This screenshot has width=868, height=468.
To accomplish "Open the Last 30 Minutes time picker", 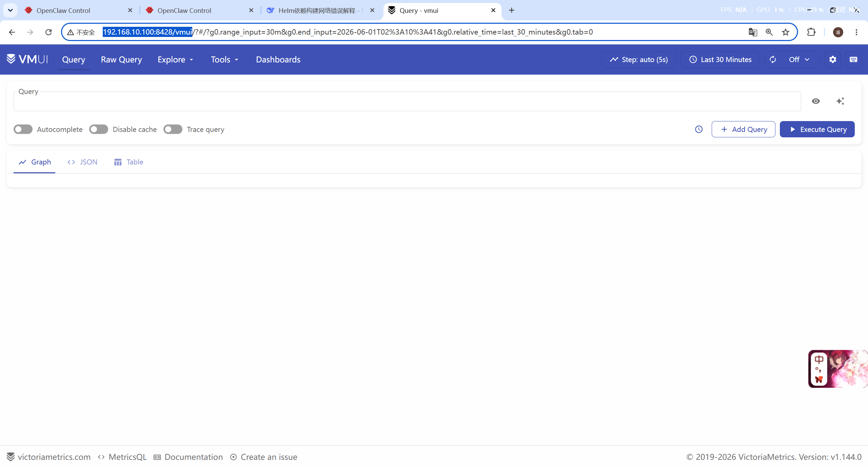I will pos(720,60).
